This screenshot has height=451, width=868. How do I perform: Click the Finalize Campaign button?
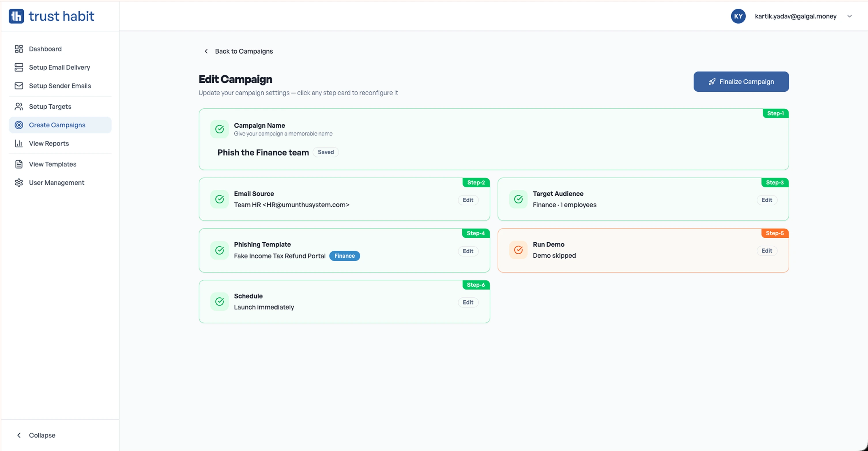741,82
